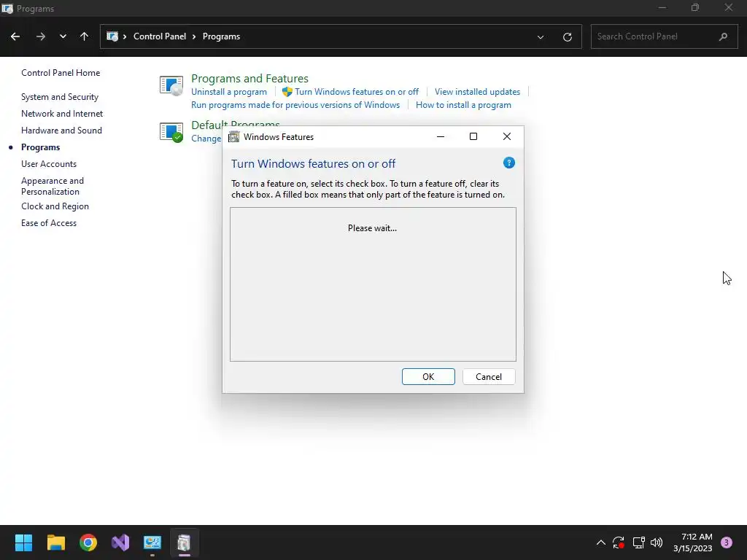
Task: Switch to Windows Features taskbar icon
Action: [x=185, y=542]
